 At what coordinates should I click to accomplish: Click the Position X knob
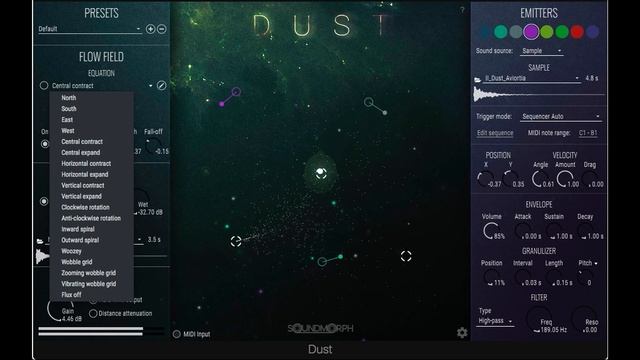[485, 179]
